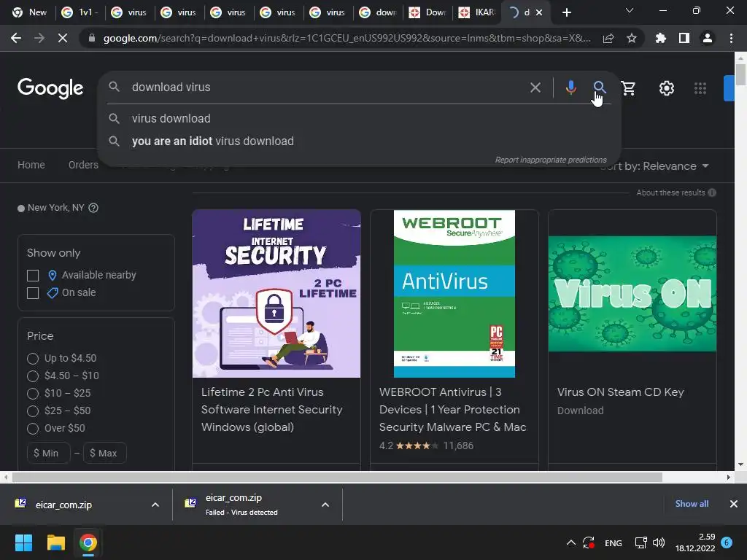The image size is (747, 560).
Task: Start a voice search with microphone
Action: [x=570, y=87]
